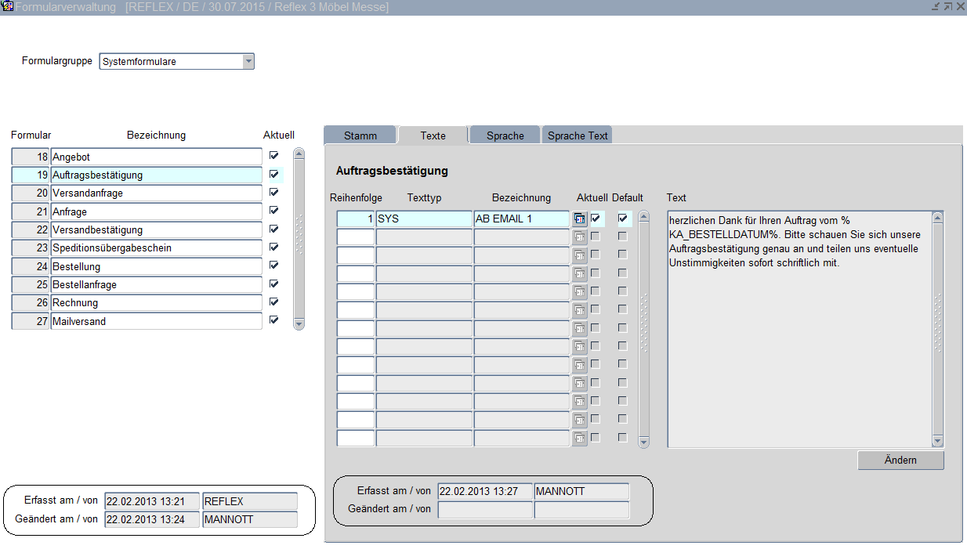
Task: Select the Sprache tab
Action: tap(505, 135)
